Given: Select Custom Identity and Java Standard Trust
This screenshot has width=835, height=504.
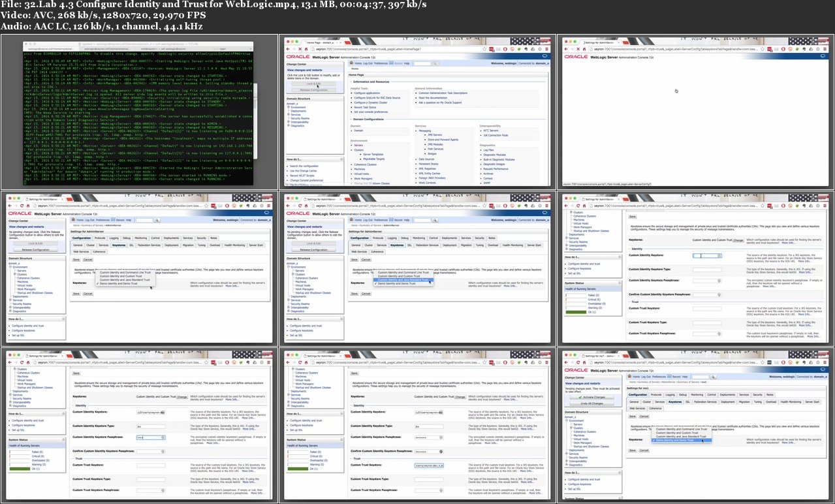Looking at the screenshot, I should 403,280.
